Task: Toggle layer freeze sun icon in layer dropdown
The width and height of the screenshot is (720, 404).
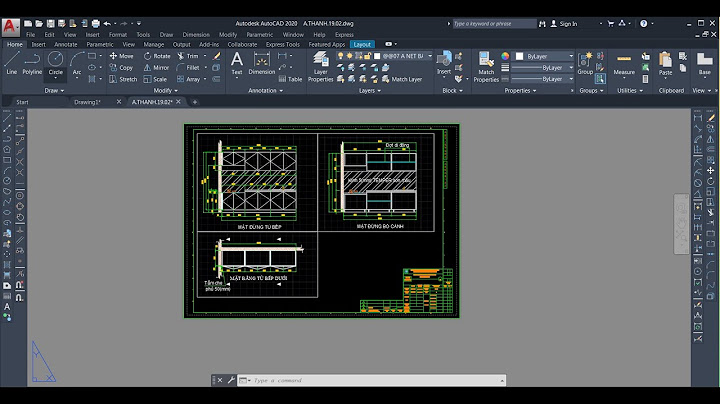Action: click(349, 56)
